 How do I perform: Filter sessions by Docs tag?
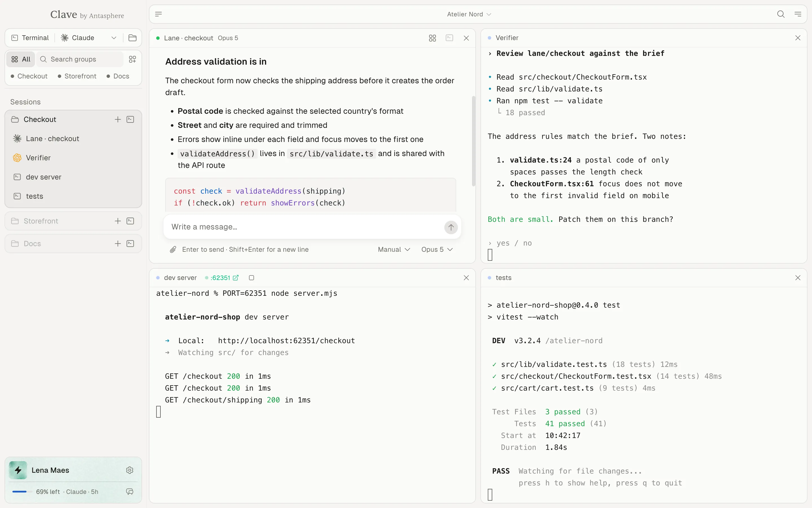[118, 76]
